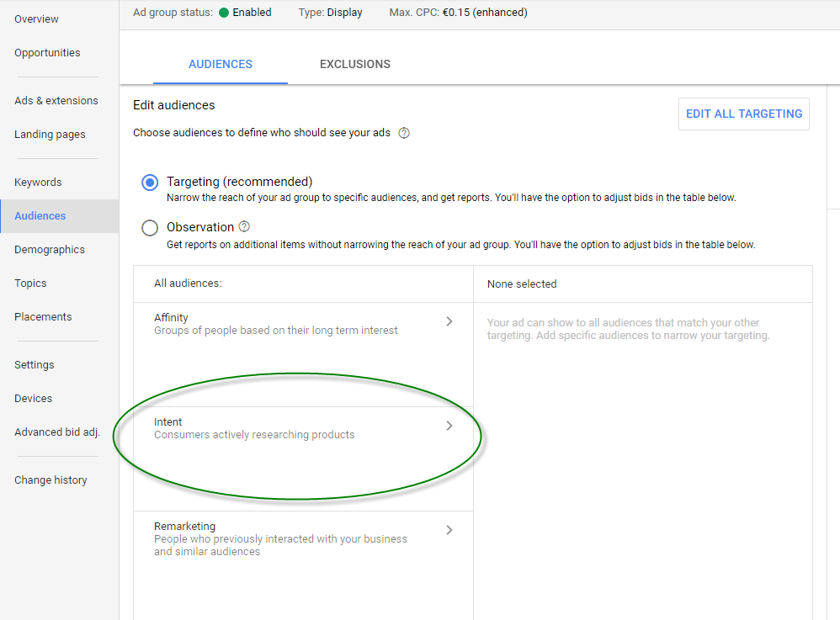Click the 'None selected' header
The width and height of the screenshot is (840, 620).
522,284
